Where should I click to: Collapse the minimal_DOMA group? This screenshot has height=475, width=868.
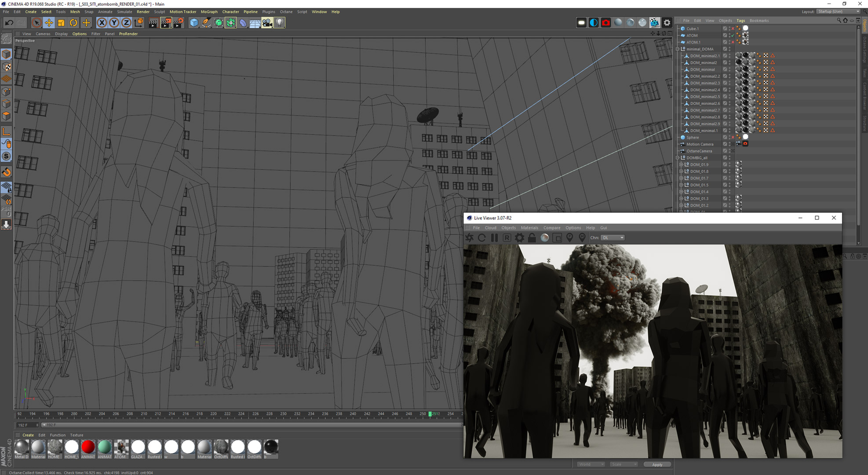[678, 49]
